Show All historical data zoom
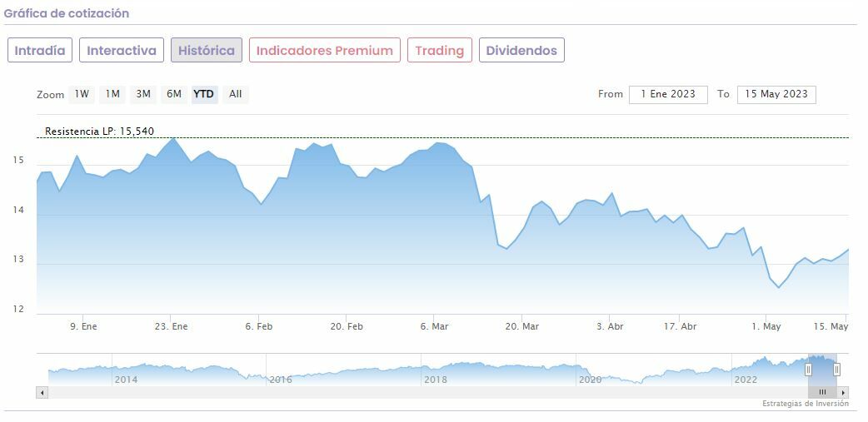Screen dimensions: 868x422 [236, 94]
